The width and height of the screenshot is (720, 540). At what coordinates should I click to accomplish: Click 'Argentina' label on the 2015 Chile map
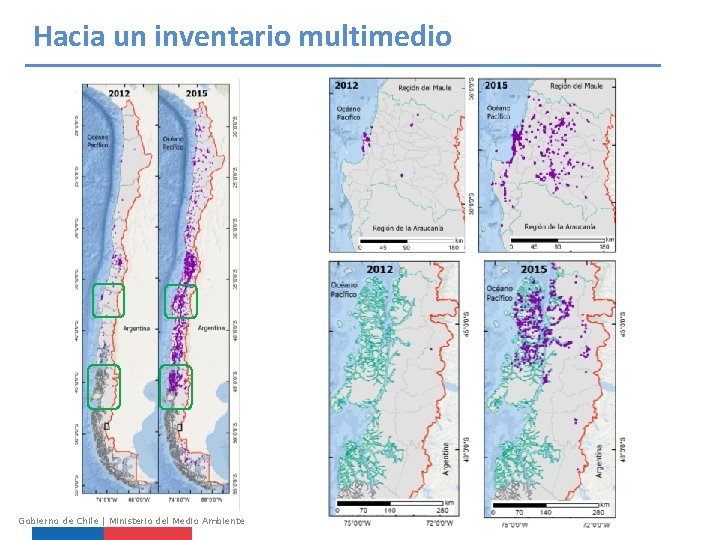pos(211,328)
